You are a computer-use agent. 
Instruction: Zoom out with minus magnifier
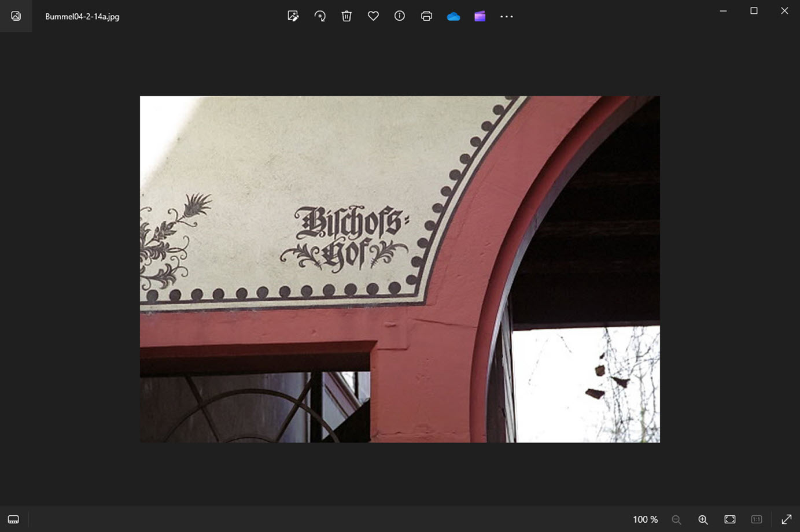pos(676,519)
